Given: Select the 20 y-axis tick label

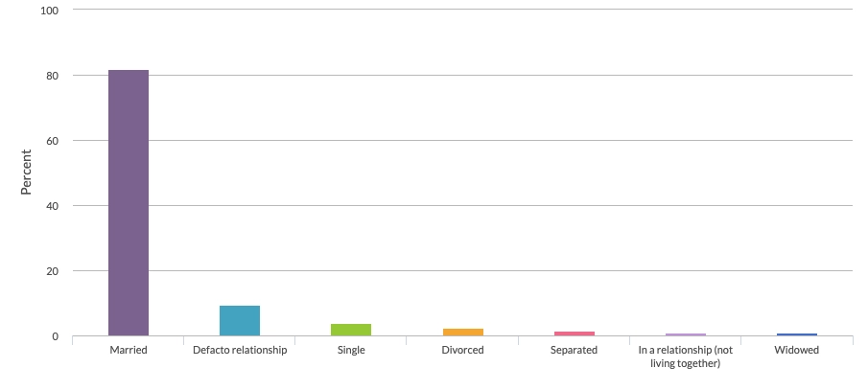Looking at the screenshot, I should pyautogui.click(x=53, y=271).
